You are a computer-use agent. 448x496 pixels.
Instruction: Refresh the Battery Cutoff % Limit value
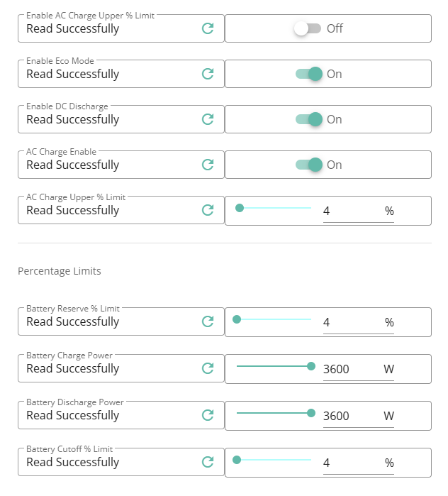coord(208,462)
